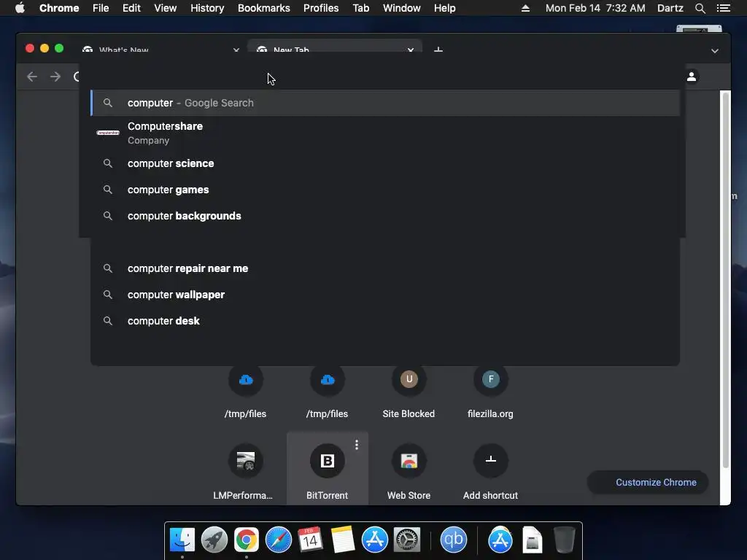Open the Bookmarks menu
Image resolution: width=747 pixels, height=560 pixels.
click(264, 8)
